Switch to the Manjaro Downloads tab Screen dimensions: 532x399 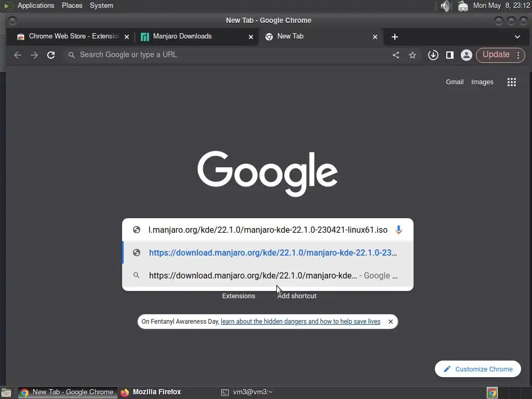tap(197, 36)
